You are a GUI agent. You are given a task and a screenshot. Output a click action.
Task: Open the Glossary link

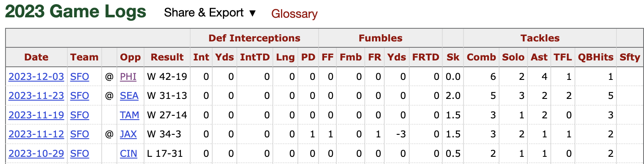(294, 14)
